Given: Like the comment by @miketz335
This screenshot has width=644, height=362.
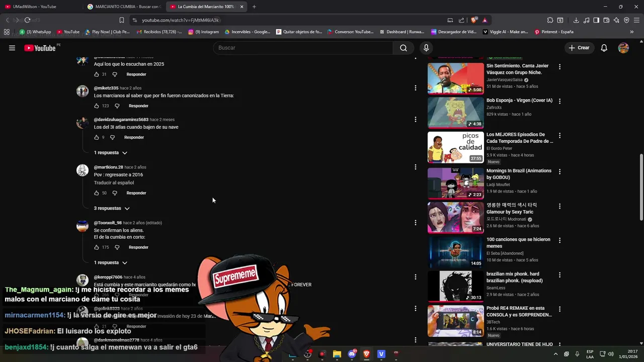Looking at the screenshot, I should [97, 106].
